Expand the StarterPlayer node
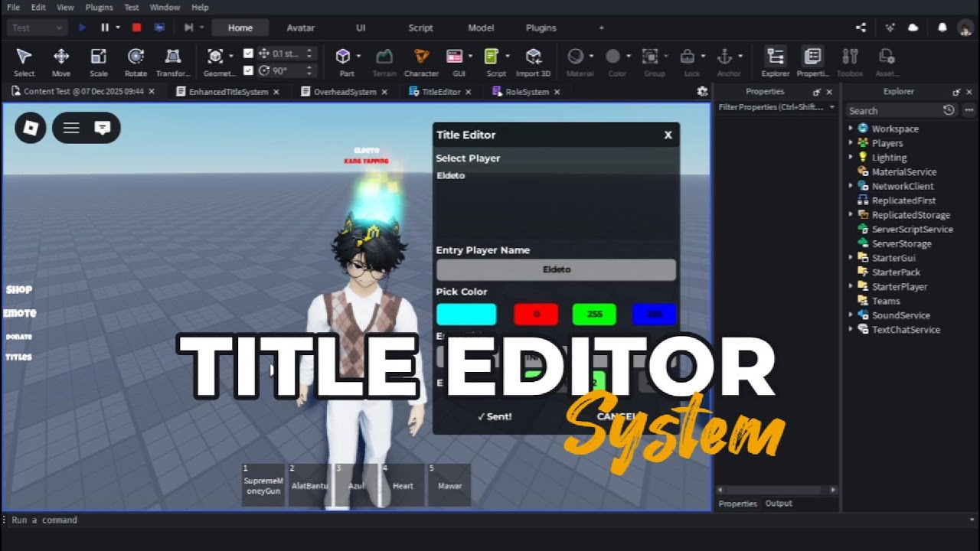 pyautogui.click(x=851, y=286)
